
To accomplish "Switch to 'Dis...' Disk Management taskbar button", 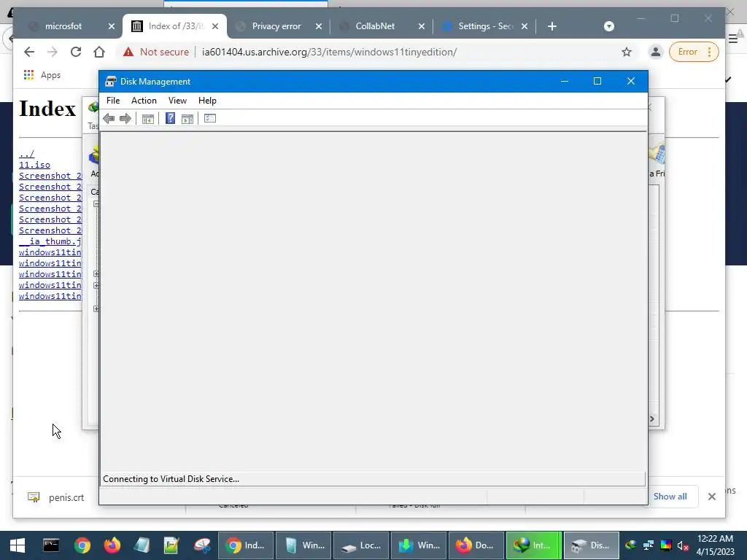I will coord(592,545).
